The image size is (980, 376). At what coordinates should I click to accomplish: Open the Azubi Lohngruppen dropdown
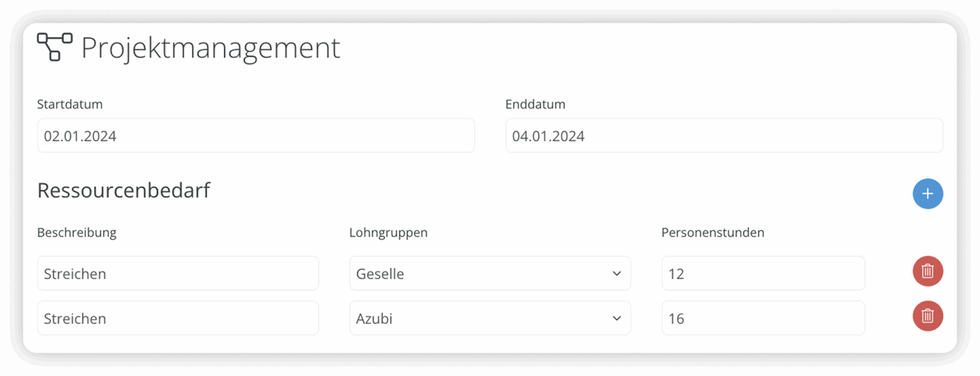pyautogui.click(x=490, y=318)
